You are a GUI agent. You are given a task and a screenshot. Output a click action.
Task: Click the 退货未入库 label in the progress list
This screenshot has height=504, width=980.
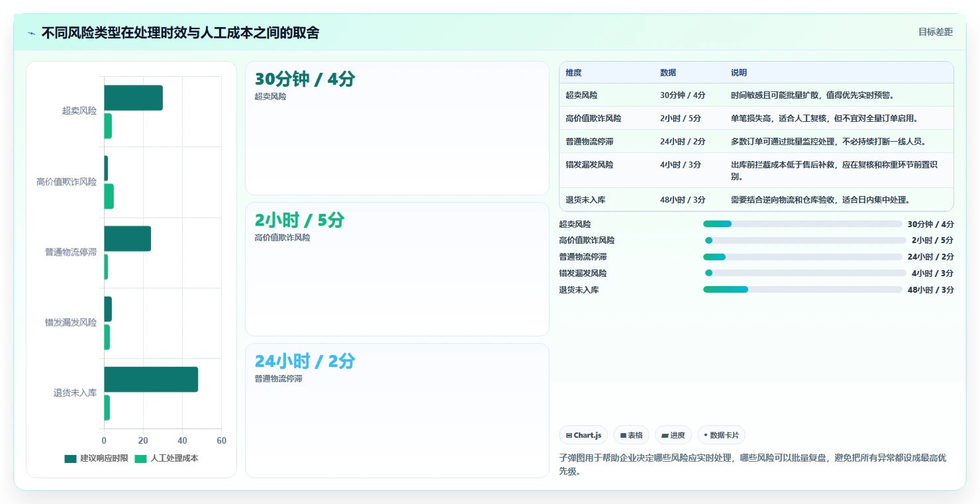(x=579, y=290)
